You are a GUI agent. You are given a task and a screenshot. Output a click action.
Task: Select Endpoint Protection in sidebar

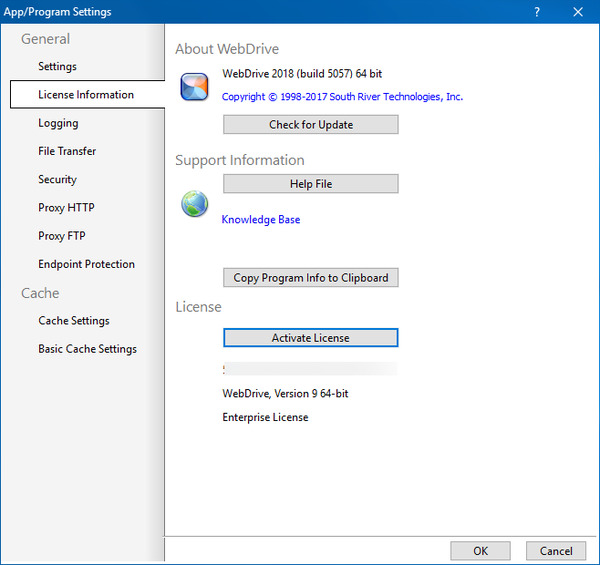(86, 264)
